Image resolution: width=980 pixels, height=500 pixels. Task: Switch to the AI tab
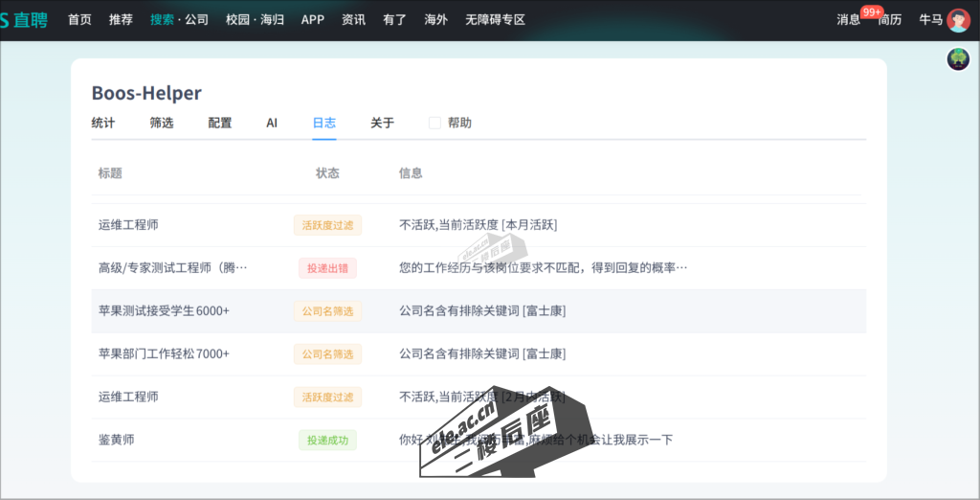272,123
